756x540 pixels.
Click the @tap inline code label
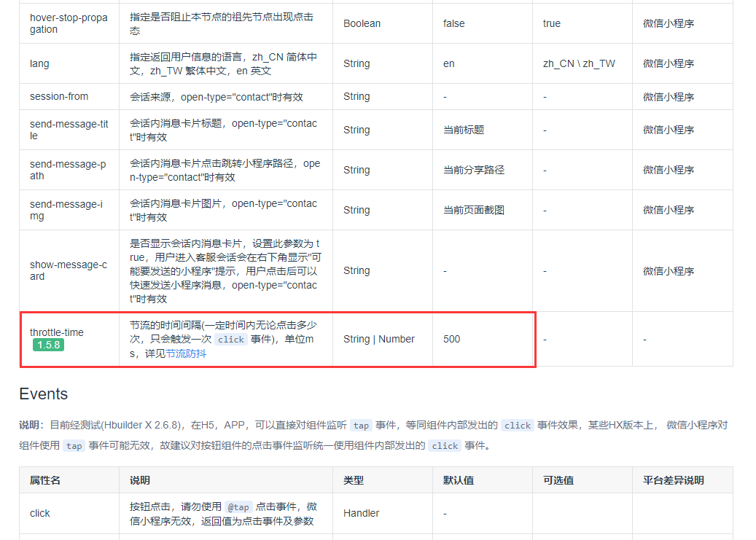coord(239,507)
